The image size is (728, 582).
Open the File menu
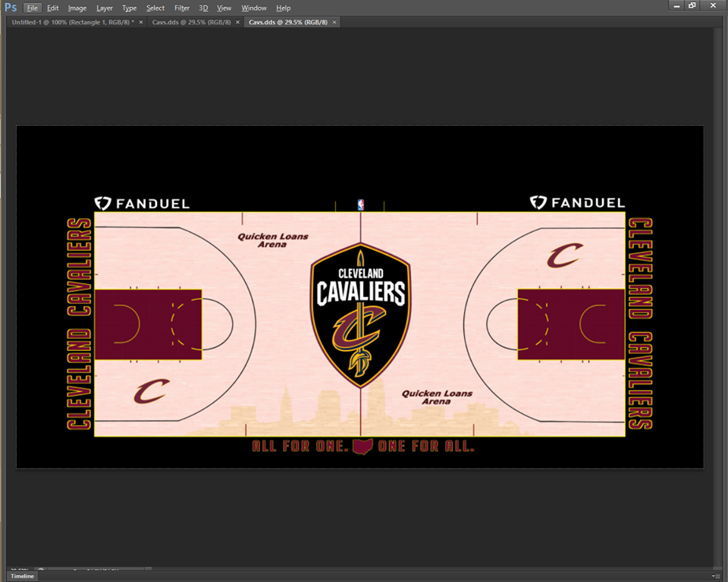click(x=32, y=8)
